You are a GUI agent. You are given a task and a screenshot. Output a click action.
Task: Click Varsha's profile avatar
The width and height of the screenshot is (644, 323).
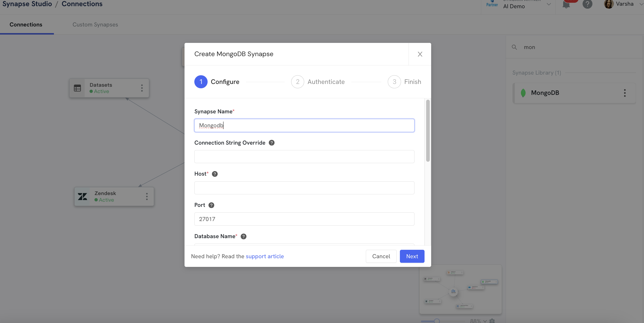[x=609, y=4]
